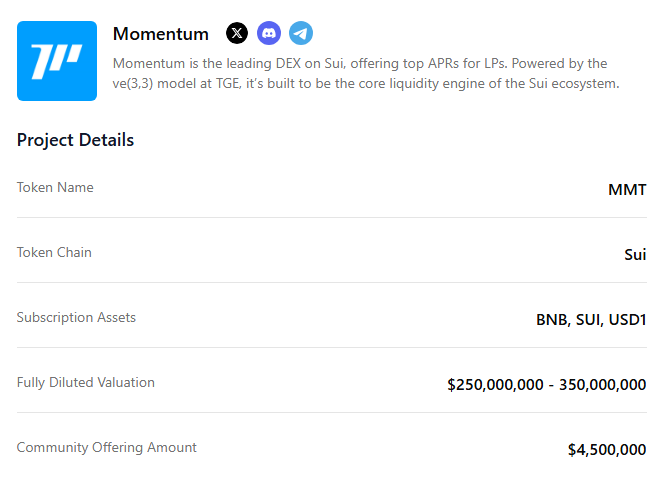Select the Fully Diluted Valuation label
The width and height of the screenshot is (664, 478).
[x=86, y=382]
